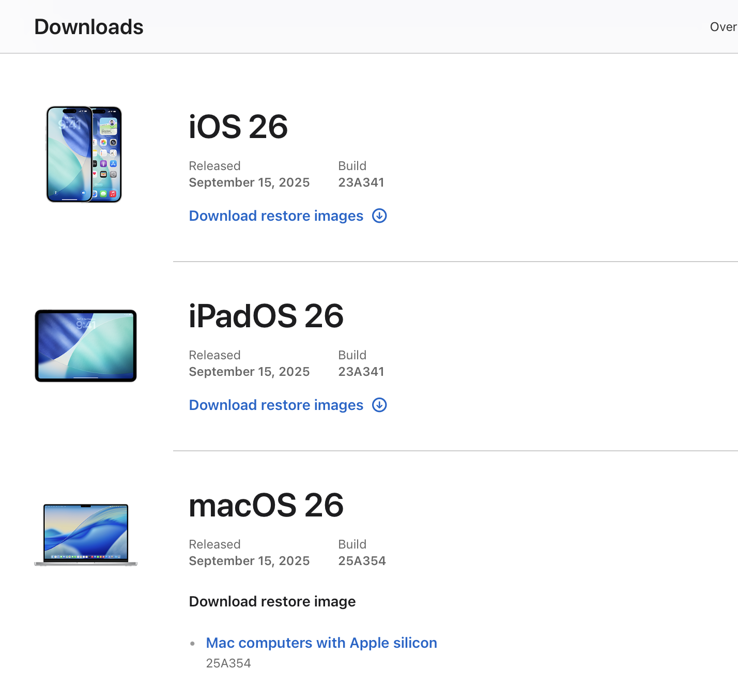
Task: Click 25A354 text below Apple silicon link
Action: tap(228, 663)
